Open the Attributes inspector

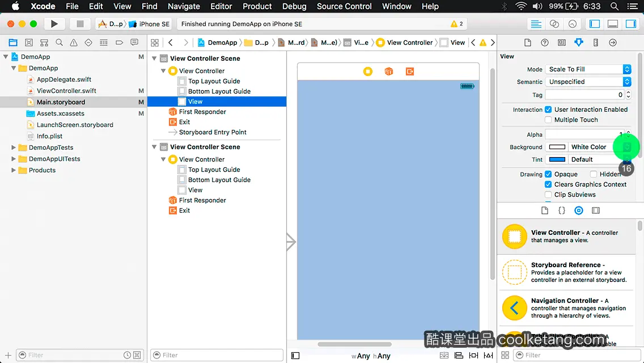pyautogui.click(x=579, y=43)
